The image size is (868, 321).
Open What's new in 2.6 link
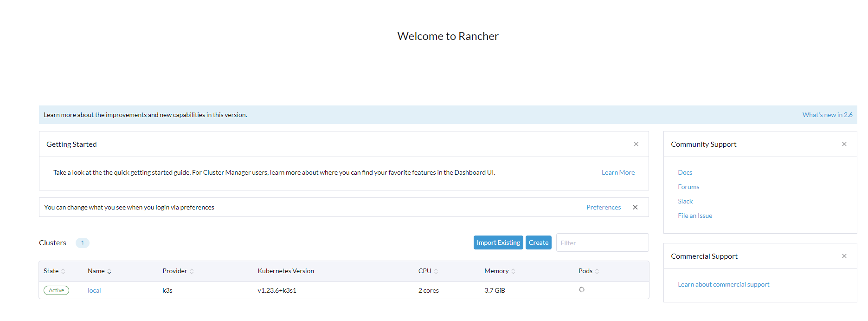(x=827, y=115)
